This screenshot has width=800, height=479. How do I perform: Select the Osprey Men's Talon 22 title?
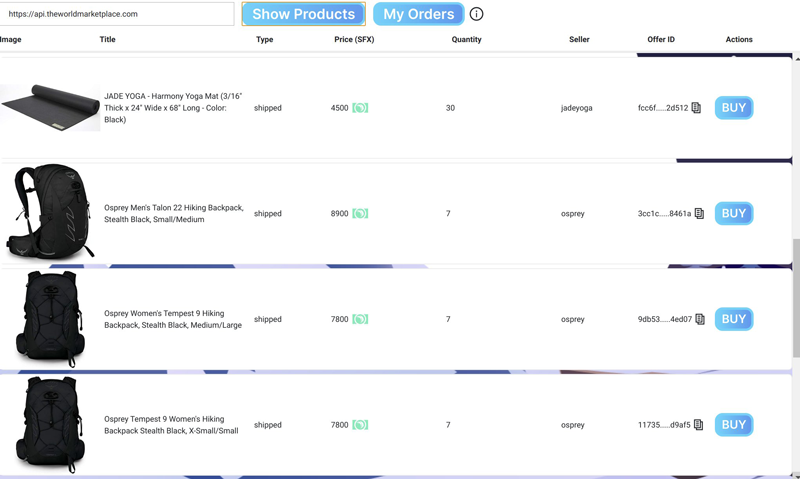click(x=173, y=213)
